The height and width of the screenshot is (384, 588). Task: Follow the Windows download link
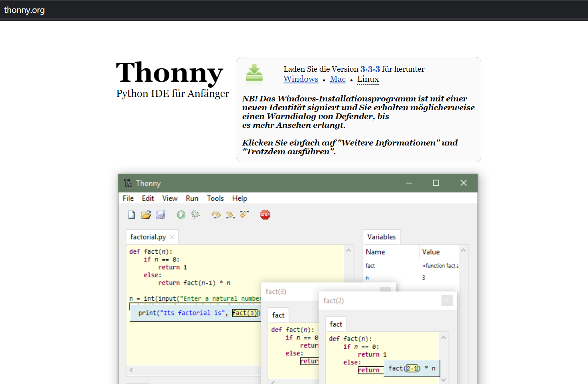(x=301, y=79)
